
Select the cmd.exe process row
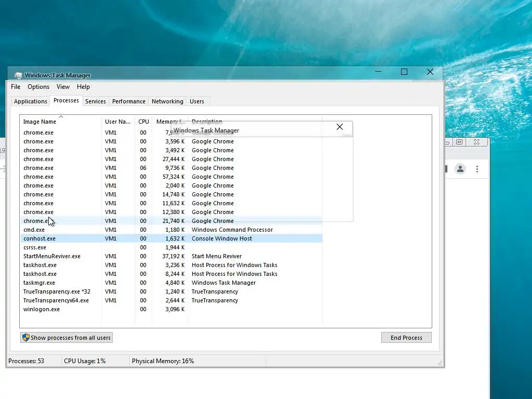171,230
